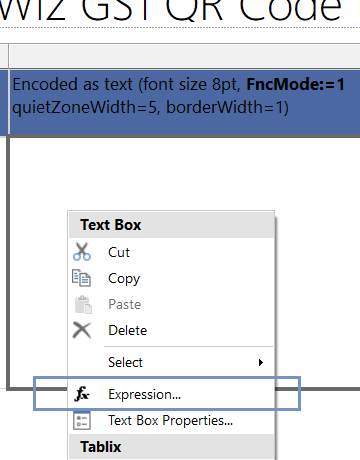This screenshot has height=460, width=360.
Task: Click the Text Box Properties icon
Action: tap(82, 420)
